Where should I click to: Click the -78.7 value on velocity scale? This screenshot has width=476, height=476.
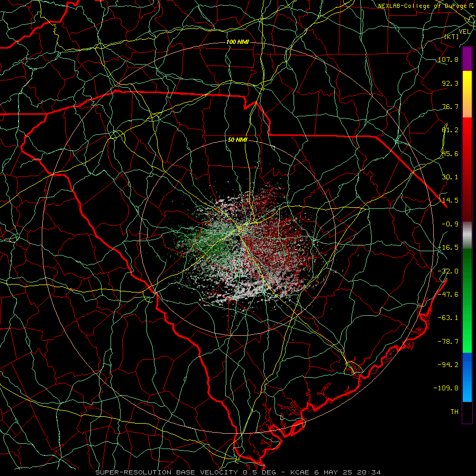448,342
